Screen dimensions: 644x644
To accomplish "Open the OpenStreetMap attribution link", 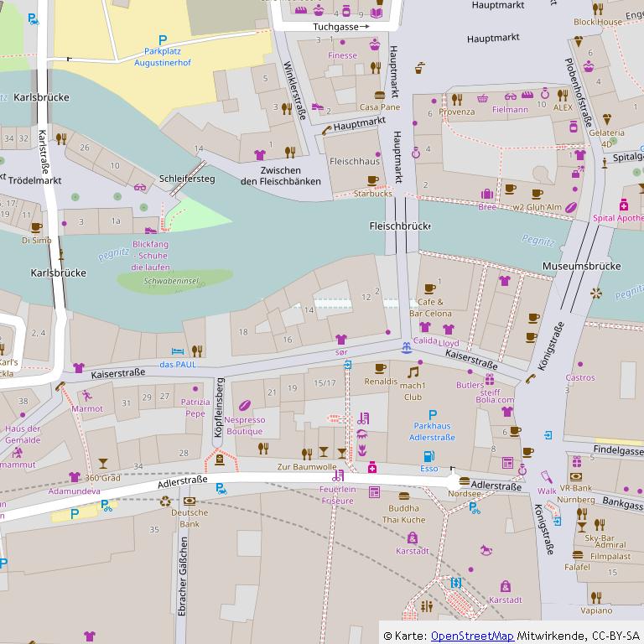I will (472, 636).
